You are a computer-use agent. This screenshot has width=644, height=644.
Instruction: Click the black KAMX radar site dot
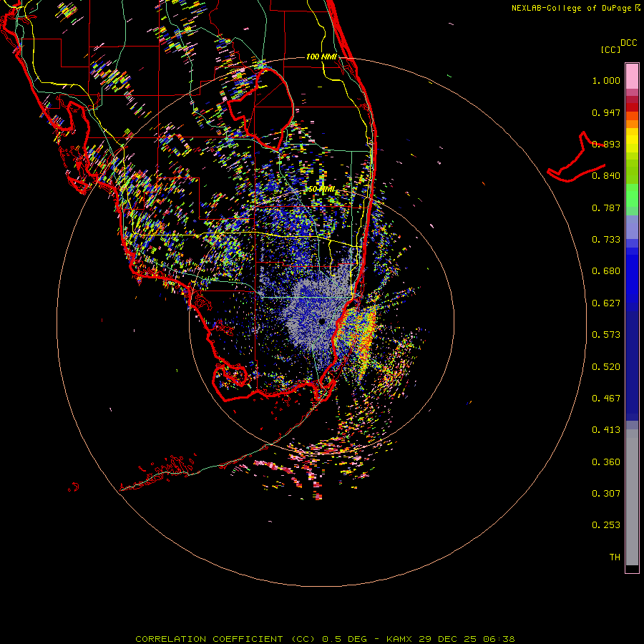tap(322, 321)
